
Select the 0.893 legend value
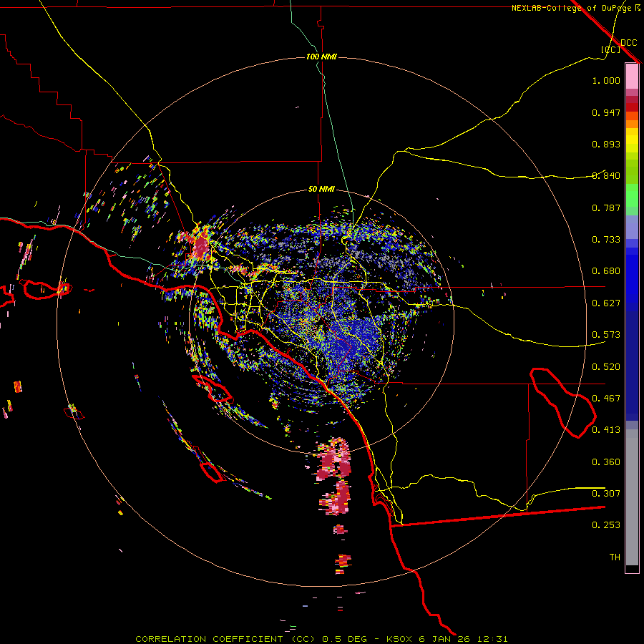click(606, 144)
